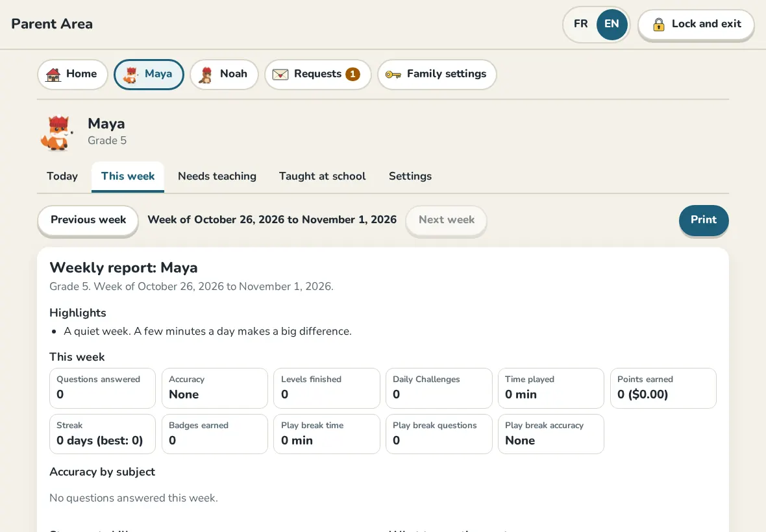Go to the Previous week
The width and height of the screenshot is (766, 532).
coord(88,220)
